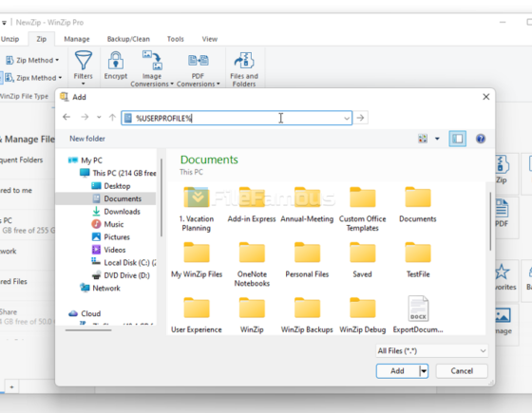Select the Documents folder in file list

click(x=418, y=205)
